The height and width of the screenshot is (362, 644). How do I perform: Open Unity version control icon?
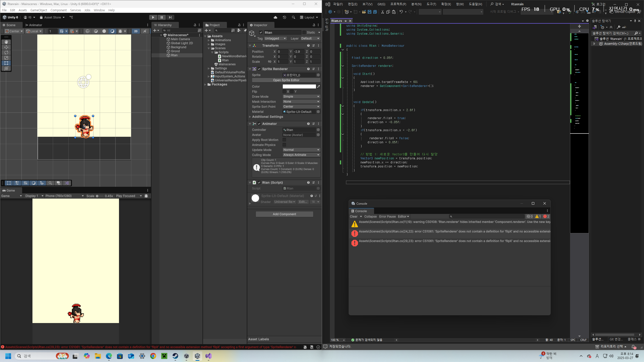[71, 17]
